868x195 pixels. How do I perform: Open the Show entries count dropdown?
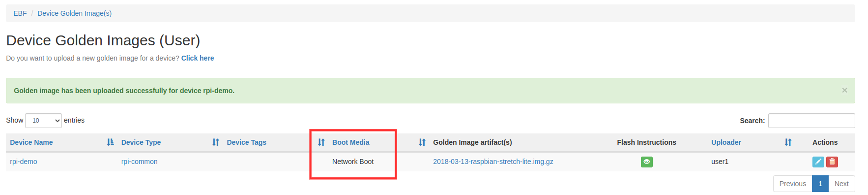[43, 121]
